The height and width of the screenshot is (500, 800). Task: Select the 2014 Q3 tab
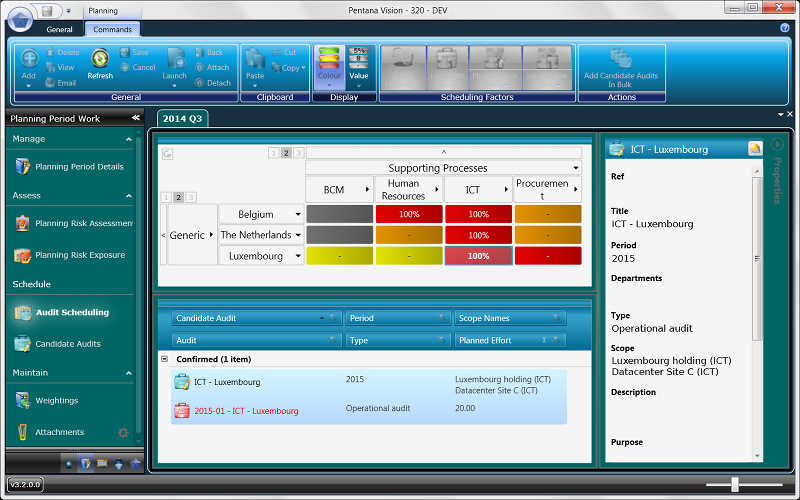(182, 118)
